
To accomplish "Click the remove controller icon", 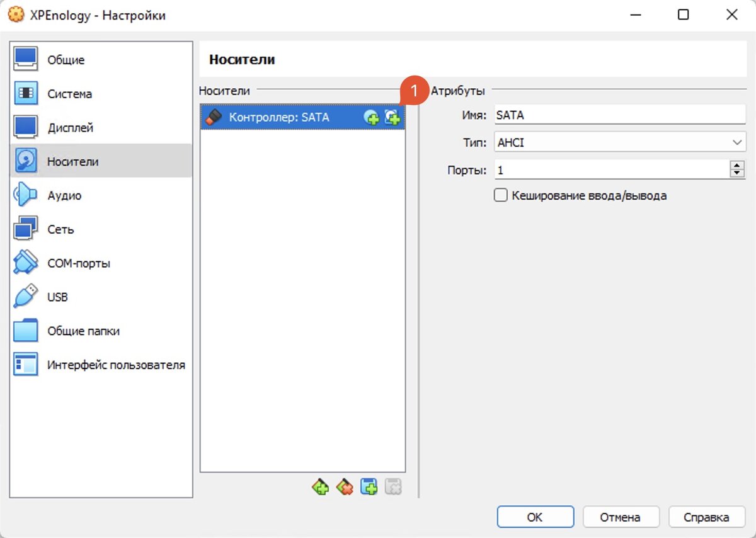I will point(345,486).
